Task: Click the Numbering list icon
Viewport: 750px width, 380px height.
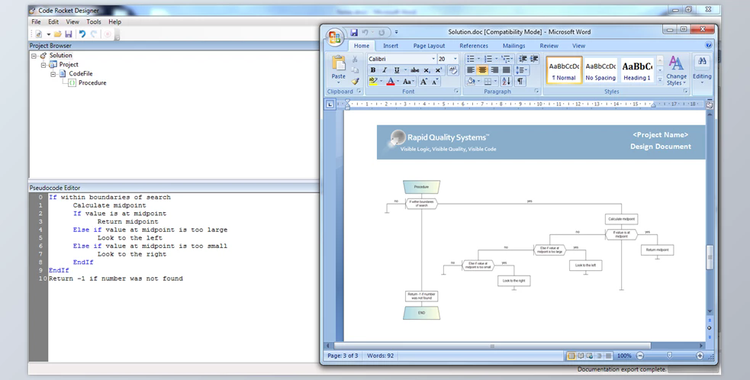Action: (x=489, y=58)
